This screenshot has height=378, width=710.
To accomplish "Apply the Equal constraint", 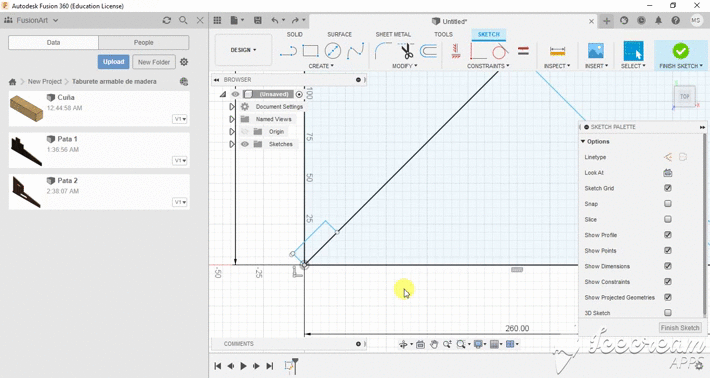I will [x=523, y=51].
